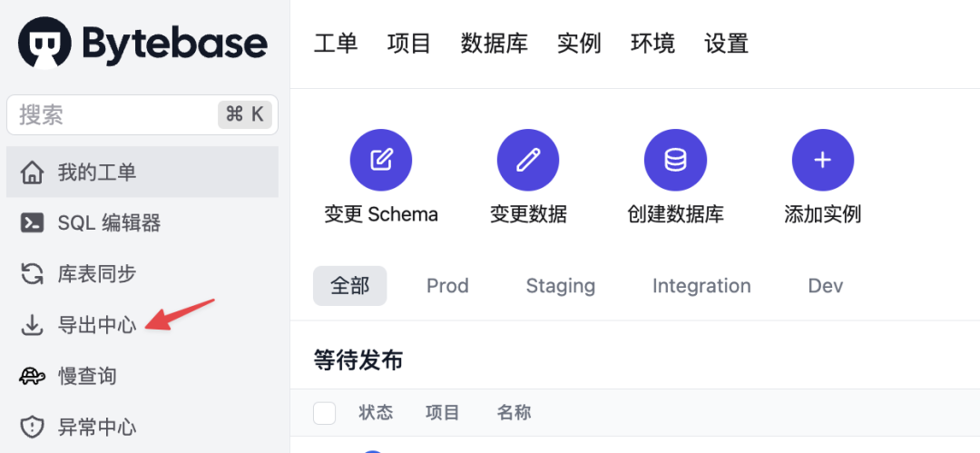Toggle the select-all checkbox in 等待发布
The image size is (980, 453).
(324, 413)
